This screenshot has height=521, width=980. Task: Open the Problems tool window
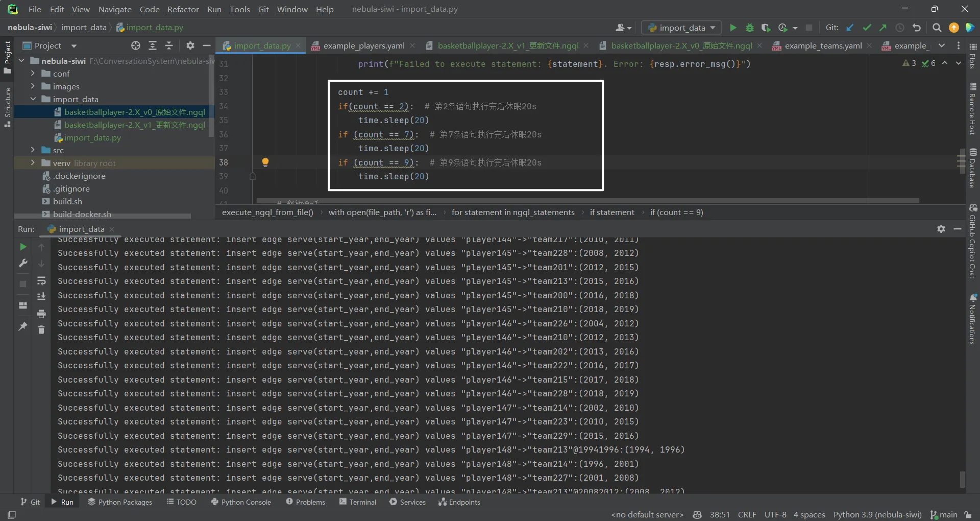pos(305,502)
